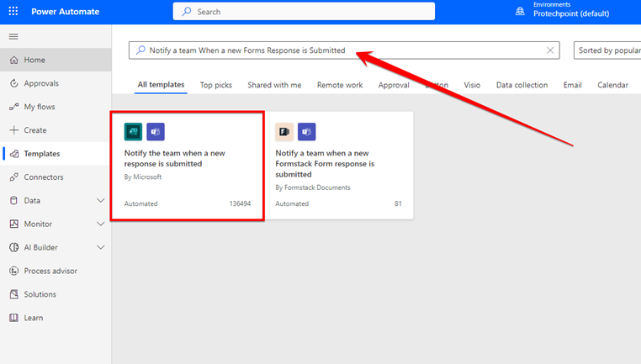Click the Create plus icon

(14, 130)
